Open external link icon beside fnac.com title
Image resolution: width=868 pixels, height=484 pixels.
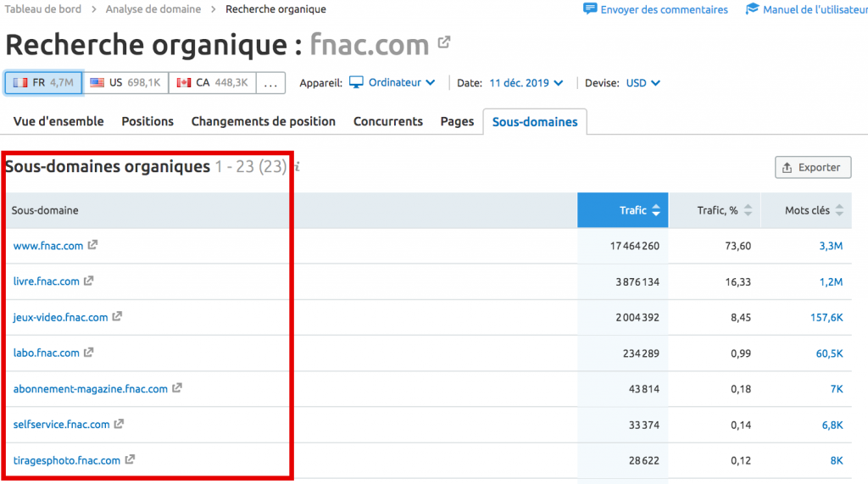coord(444,42)
